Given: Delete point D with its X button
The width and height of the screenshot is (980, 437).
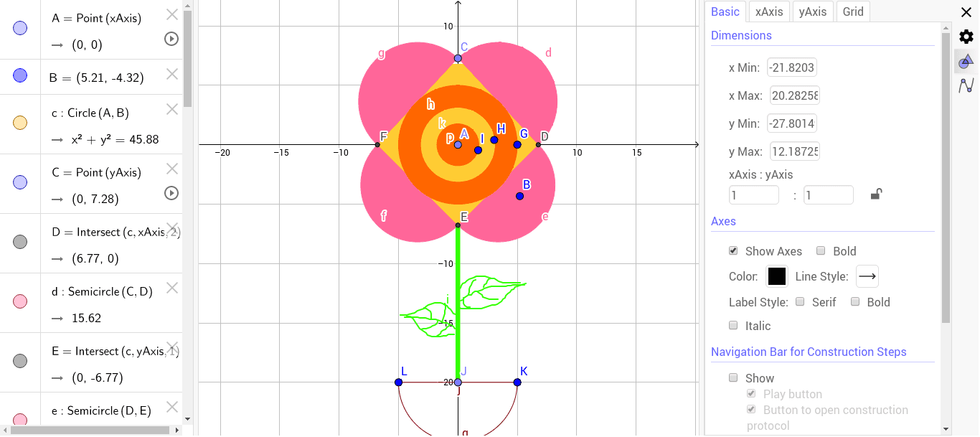Looking at the screenshot, I should click(171, 227).
